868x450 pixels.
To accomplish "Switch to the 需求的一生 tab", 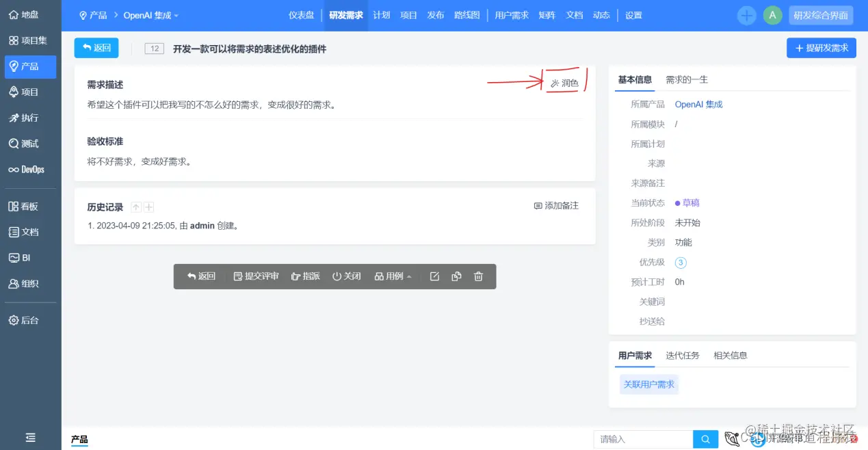I will tap(686, 79).
